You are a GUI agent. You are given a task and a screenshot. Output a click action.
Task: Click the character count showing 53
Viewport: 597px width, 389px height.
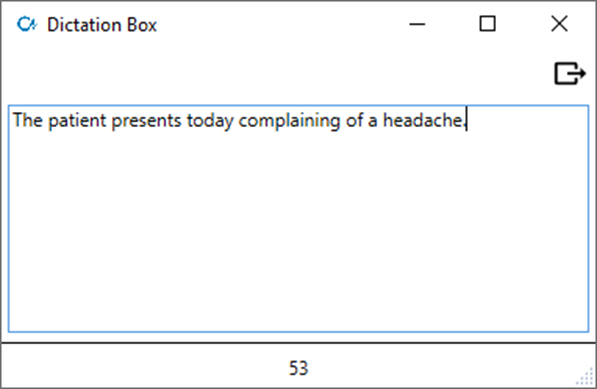point(298,368)
